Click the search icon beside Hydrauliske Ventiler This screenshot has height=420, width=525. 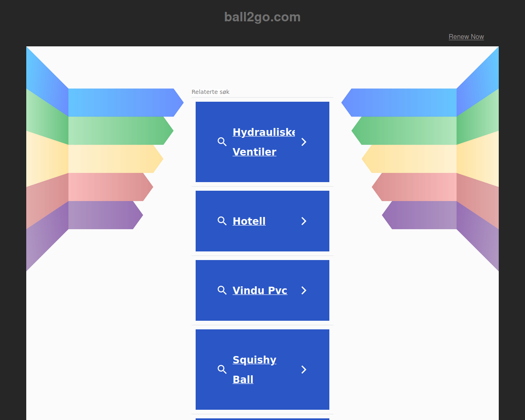pyautogui.click(x=222, y=142)
